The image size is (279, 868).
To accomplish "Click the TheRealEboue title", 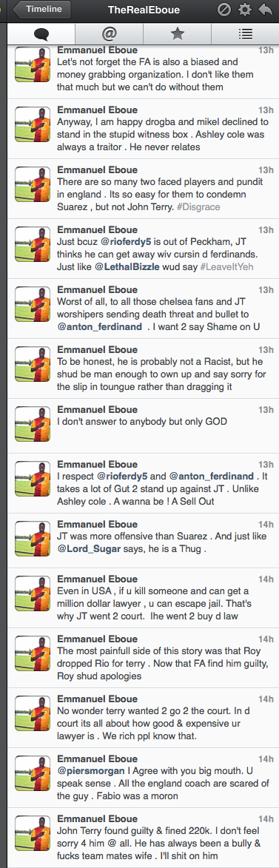I will [x=139, y=10].
